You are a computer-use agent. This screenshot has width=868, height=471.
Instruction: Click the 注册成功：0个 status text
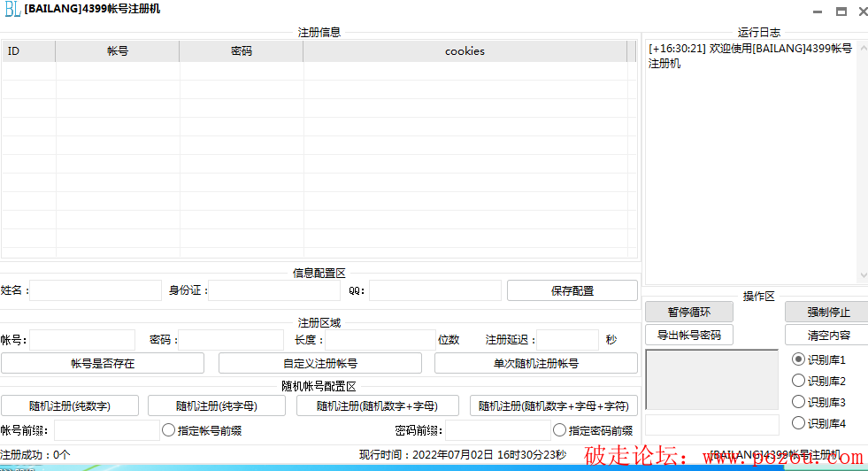(x=35, y=455)
